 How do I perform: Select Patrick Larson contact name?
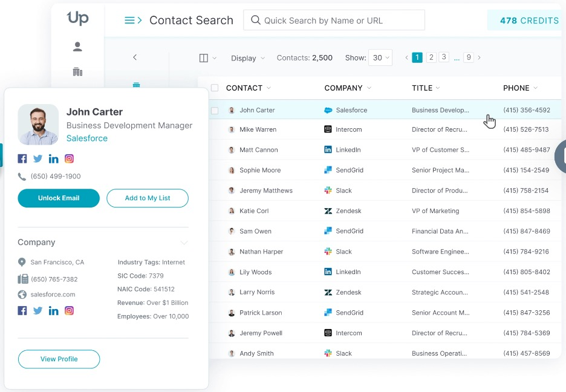point(261,313)
